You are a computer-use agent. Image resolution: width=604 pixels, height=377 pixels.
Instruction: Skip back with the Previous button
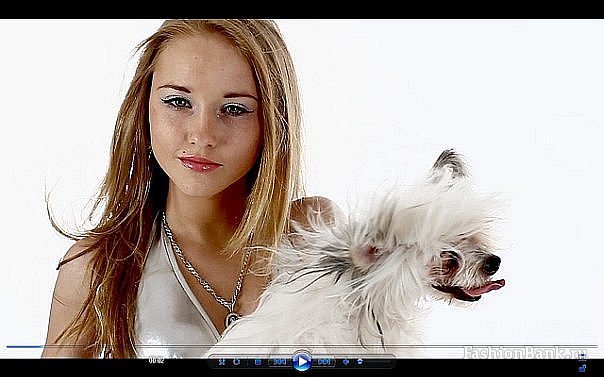click(x=280, y=362)
